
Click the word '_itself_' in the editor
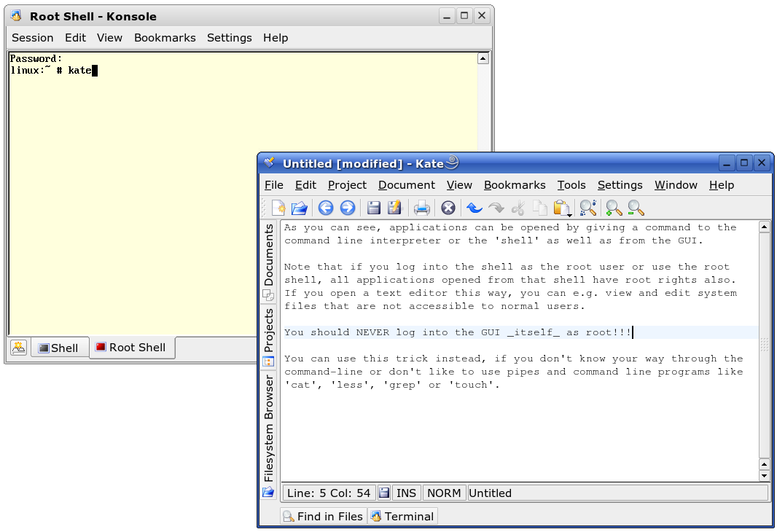(x=534, y=332)
